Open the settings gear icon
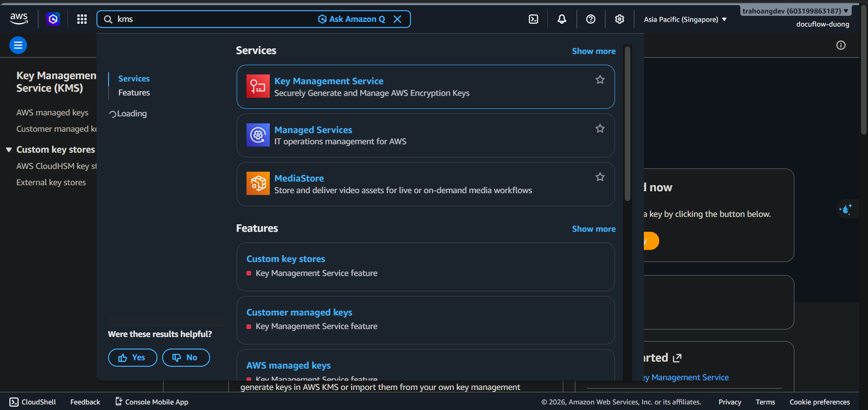This screenshot has height=410, width=868. [619, 19]
